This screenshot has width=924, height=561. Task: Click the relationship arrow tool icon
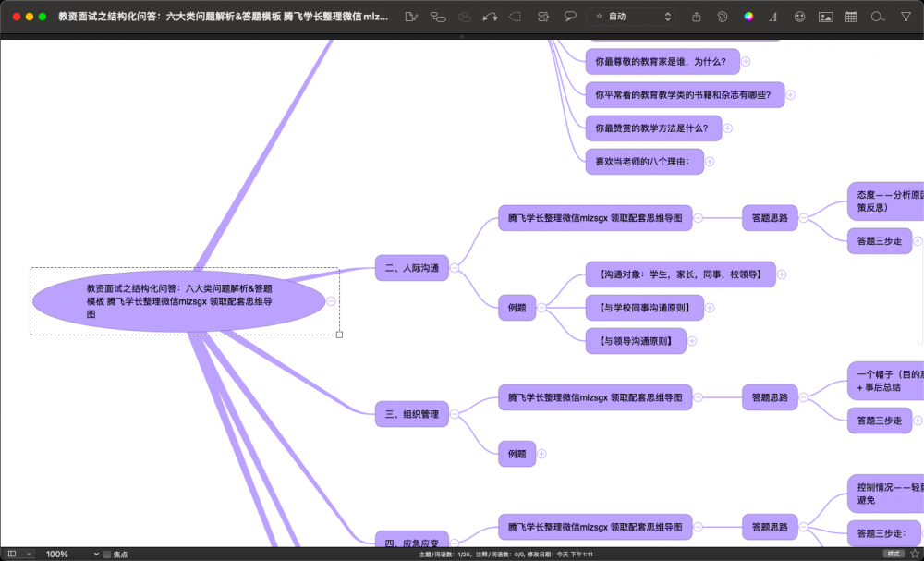tap(490, 17)
